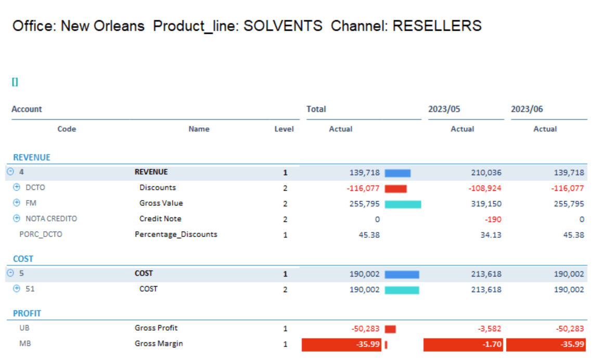Click the 2023/05 column header
Viewport: 603px width, 364px height.
click(x=444, y=109)
